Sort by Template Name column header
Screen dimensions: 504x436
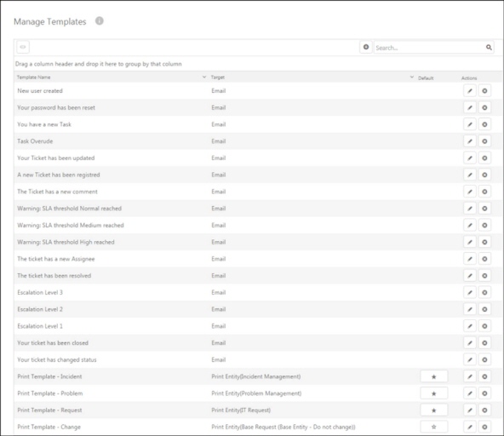[x=33, y=77]
